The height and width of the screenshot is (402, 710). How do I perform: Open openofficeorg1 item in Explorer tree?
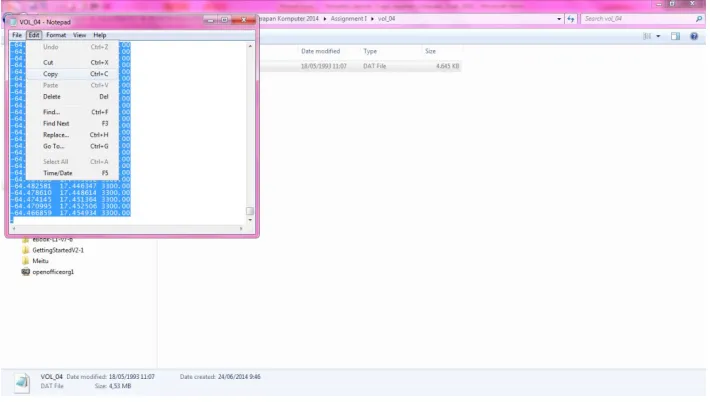pos(53,272)
